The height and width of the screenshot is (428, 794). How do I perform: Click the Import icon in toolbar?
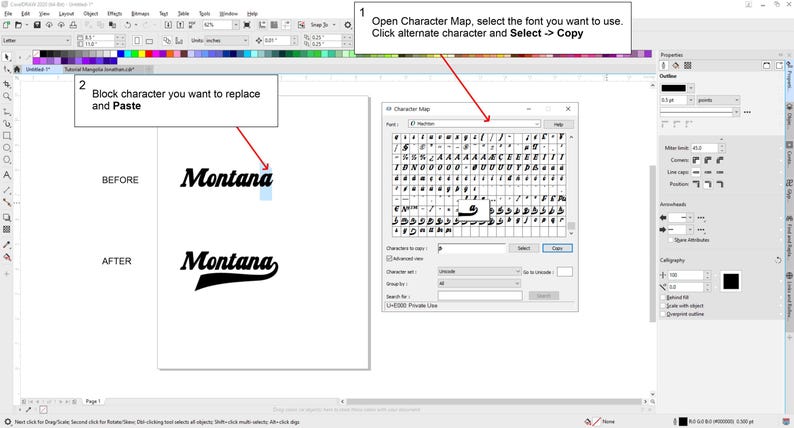(168, 25)
